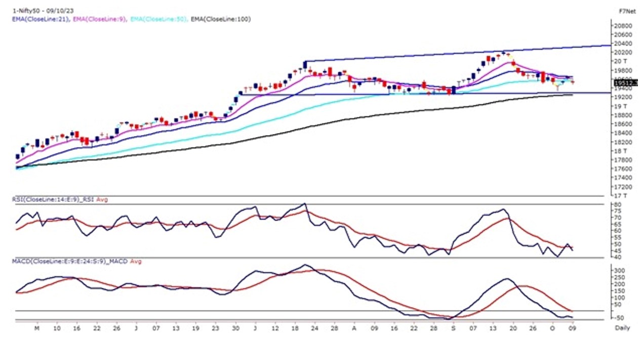Click the 75 level on RSI axis
This screenshot has width=644, height=339.
[x=618, y=211]
